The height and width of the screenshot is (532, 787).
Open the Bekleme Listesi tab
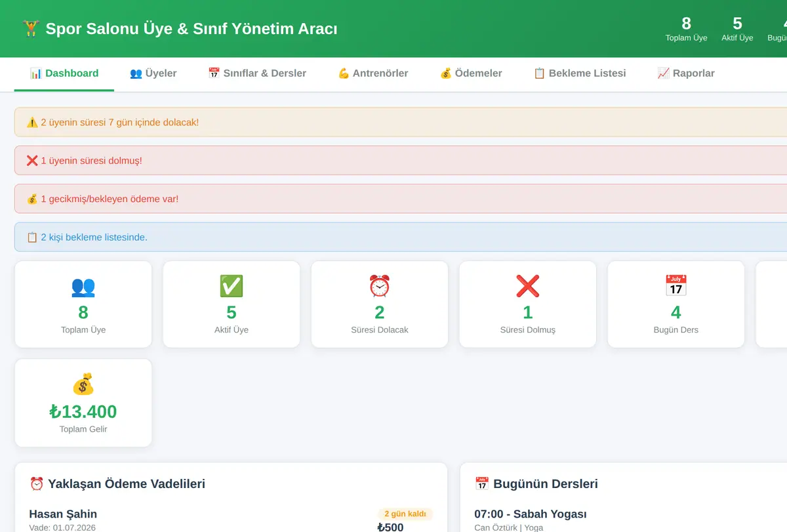pos(580,73)
